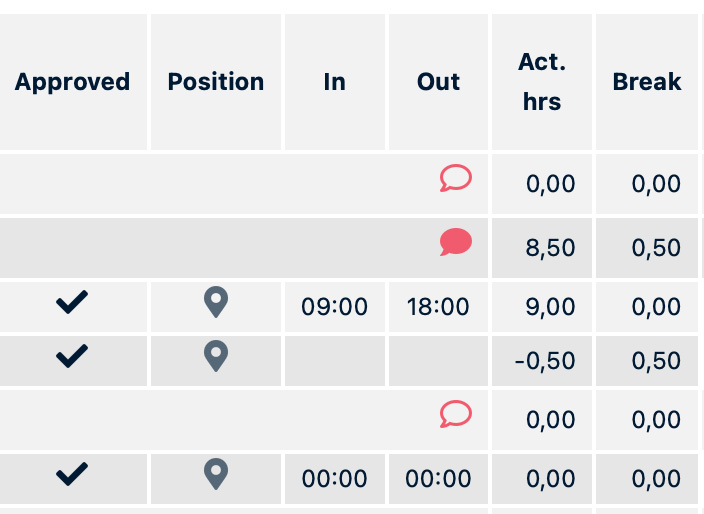Sort by the Position column header
The width and height of the screenshot is (704, 514).
216,82
